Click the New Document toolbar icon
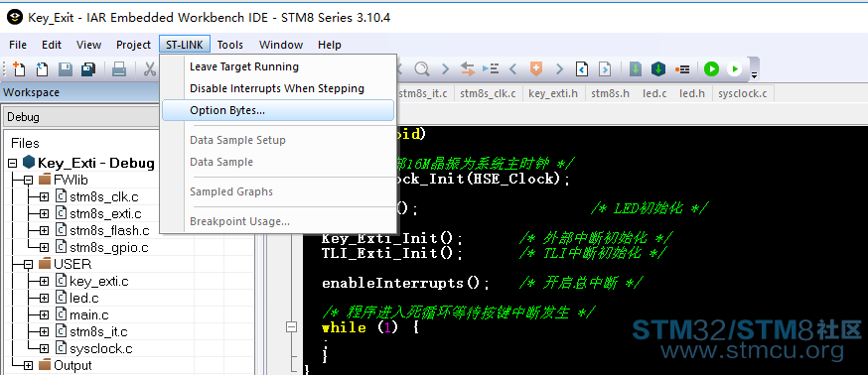 [20, 69]
